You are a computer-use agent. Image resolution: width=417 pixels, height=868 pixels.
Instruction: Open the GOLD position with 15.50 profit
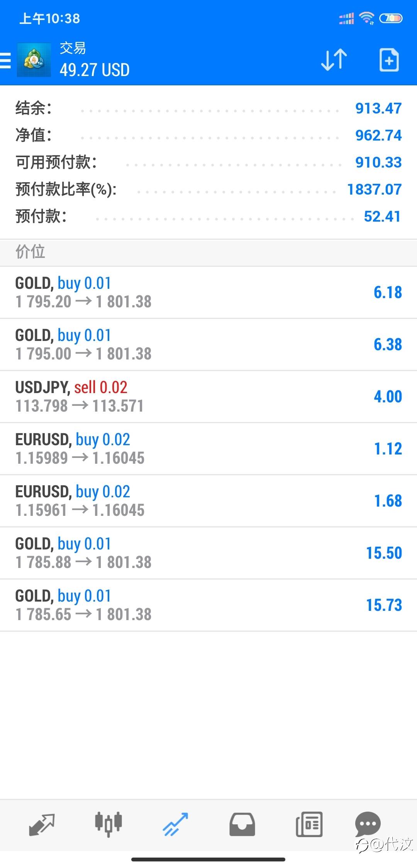(208, 553)
